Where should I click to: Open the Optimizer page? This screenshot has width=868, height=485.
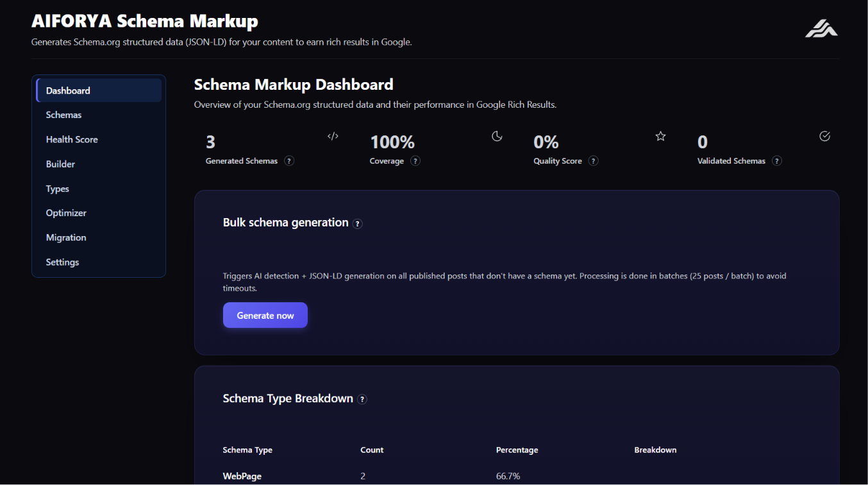99,213
